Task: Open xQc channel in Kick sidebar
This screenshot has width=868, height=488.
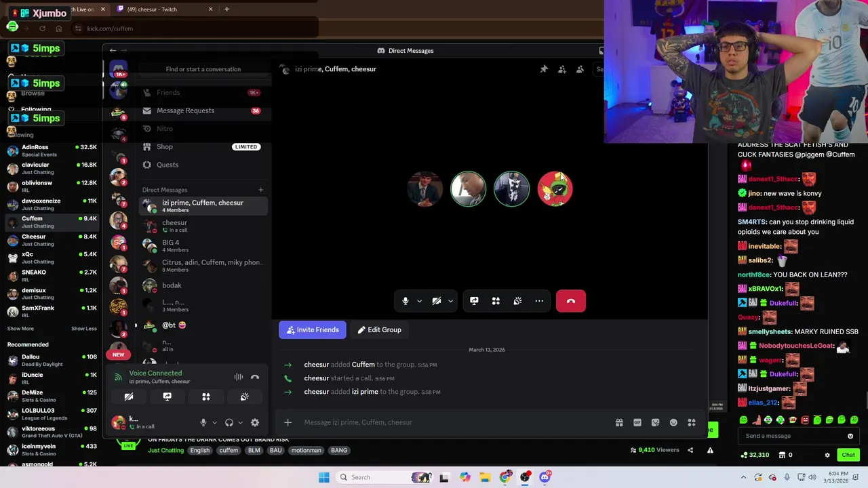Action: pos(52,258)
